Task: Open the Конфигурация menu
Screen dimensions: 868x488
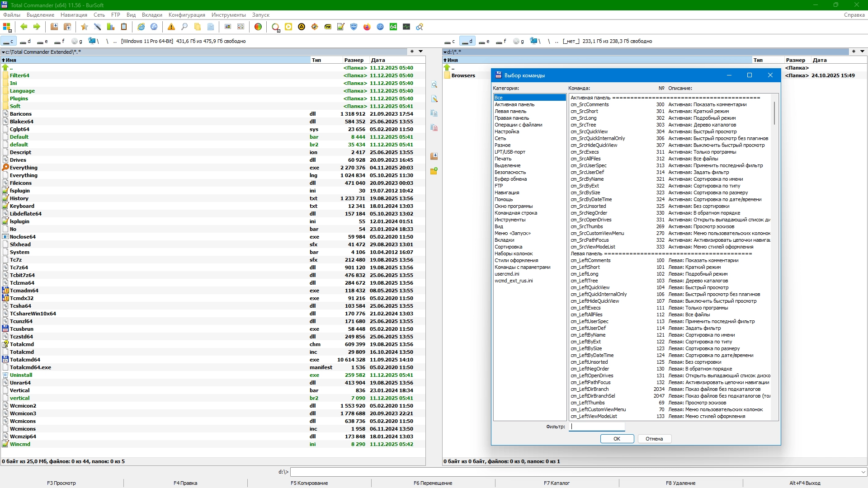Action: [187, 15]
